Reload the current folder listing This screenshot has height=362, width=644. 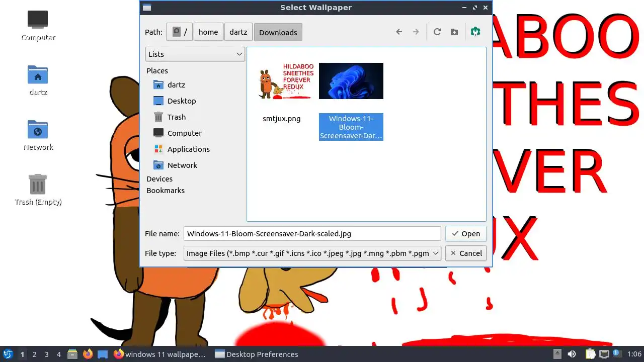[437, 32]
